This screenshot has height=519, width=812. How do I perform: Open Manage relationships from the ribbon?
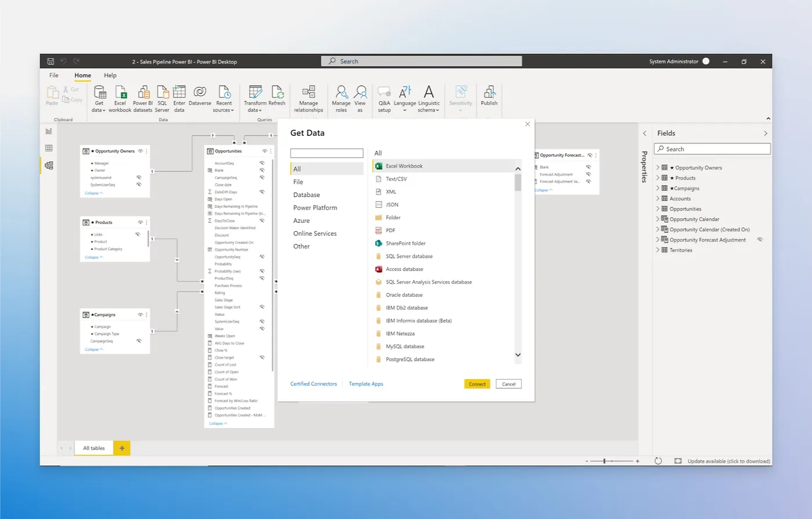click(308, 98)
